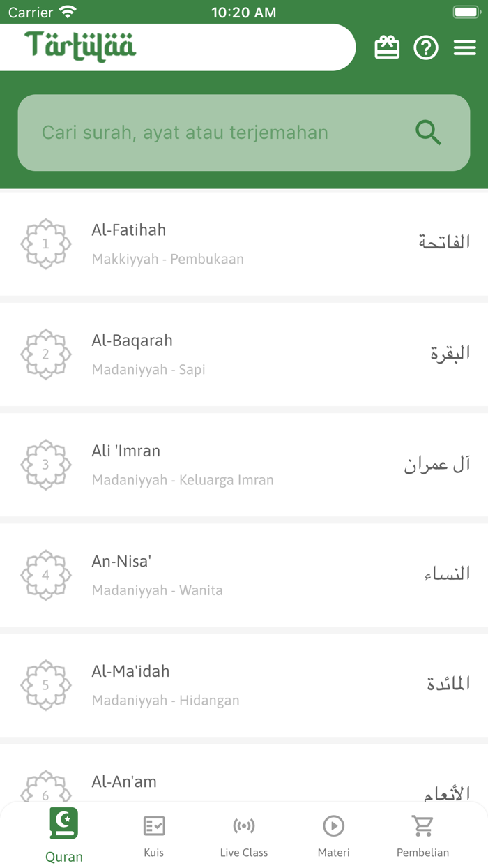Viewport: 488px width, 868px height.
Task: Open the Kuis tab
Action: pyautogui.click(x=153, y=835)
